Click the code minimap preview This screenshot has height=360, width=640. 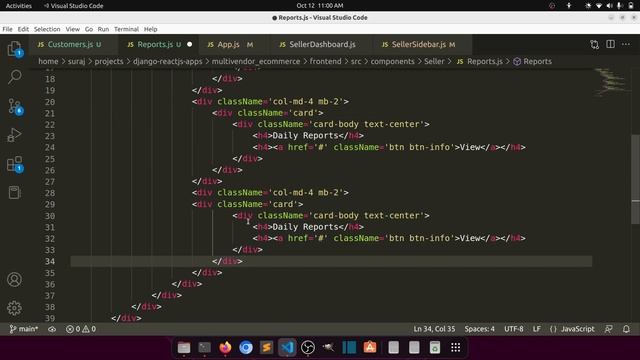pyautogui.click(x=610, y=82)
